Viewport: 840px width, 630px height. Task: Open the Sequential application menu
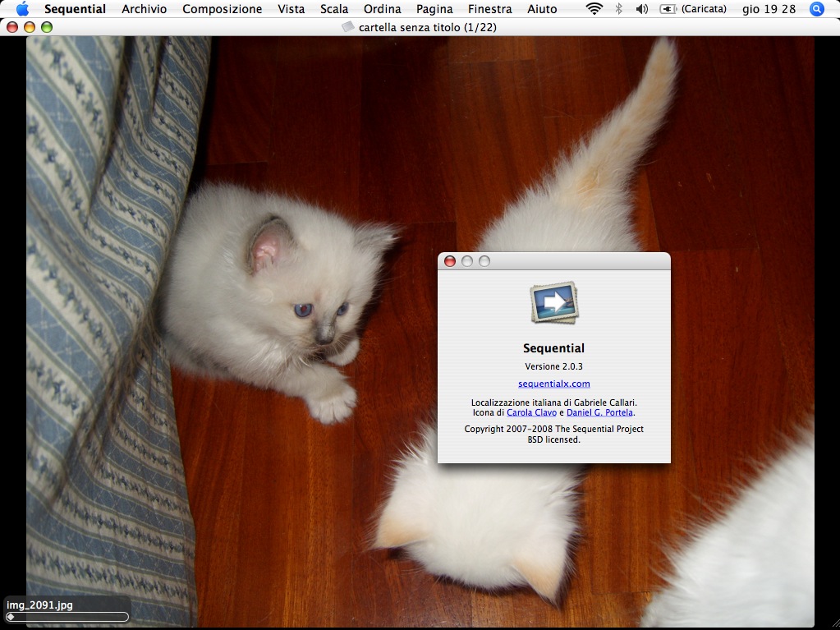[x=75, y=9]
